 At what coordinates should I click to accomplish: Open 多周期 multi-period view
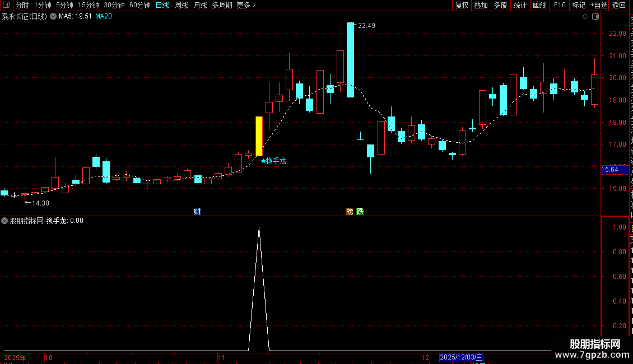(x=222, y=5)
